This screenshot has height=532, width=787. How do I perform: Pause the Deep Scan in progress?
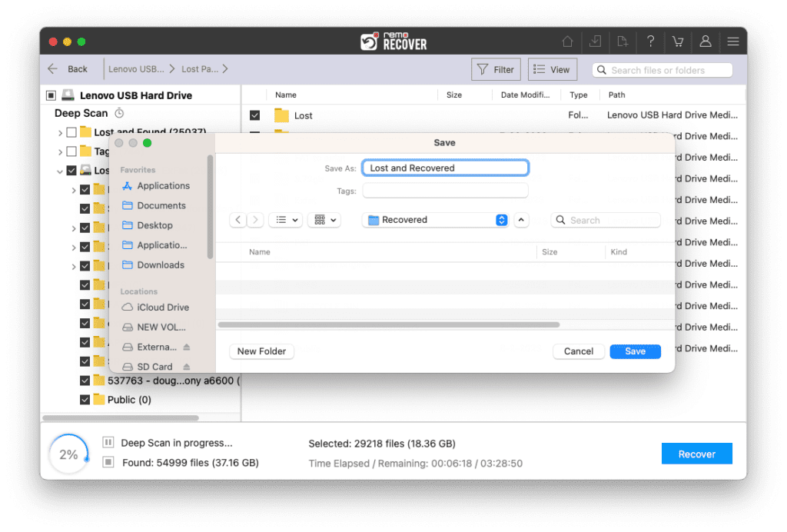tap(108, 443)
